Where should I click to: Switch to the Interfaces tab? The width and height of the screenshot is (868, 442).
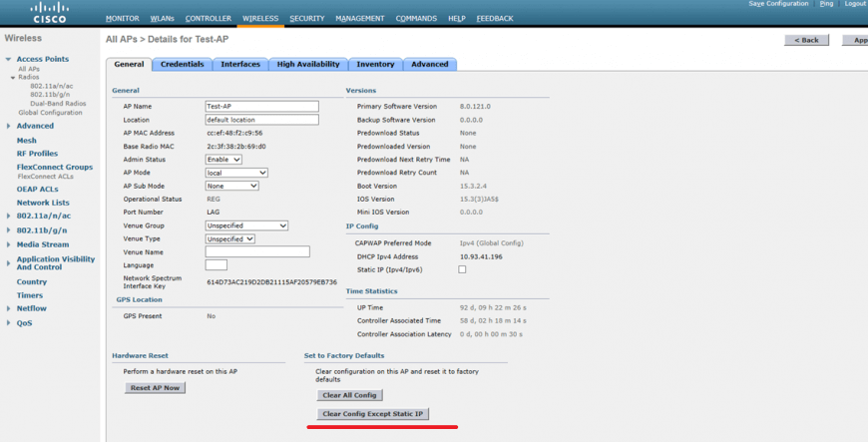[240, 64]
